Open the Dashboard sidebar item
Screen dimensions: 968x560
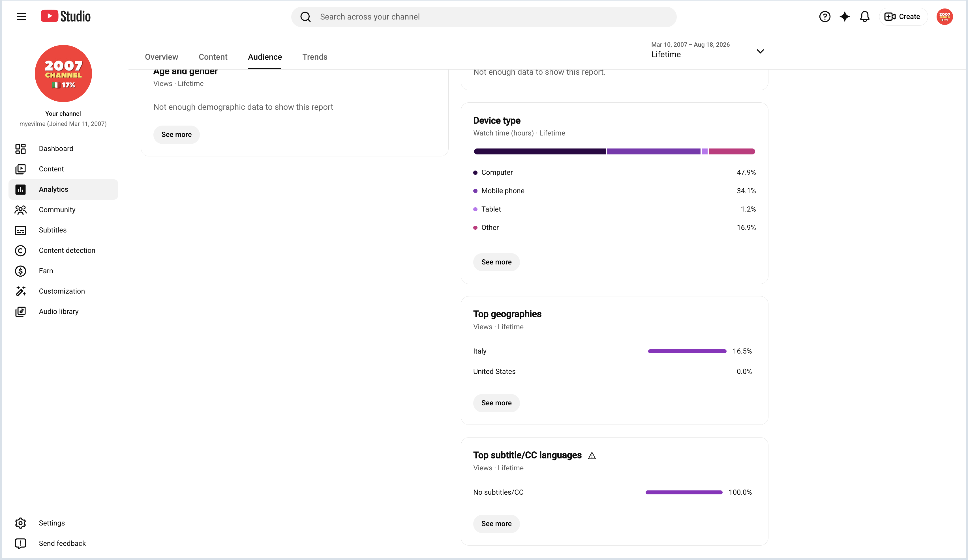click(x=63, y=148)
